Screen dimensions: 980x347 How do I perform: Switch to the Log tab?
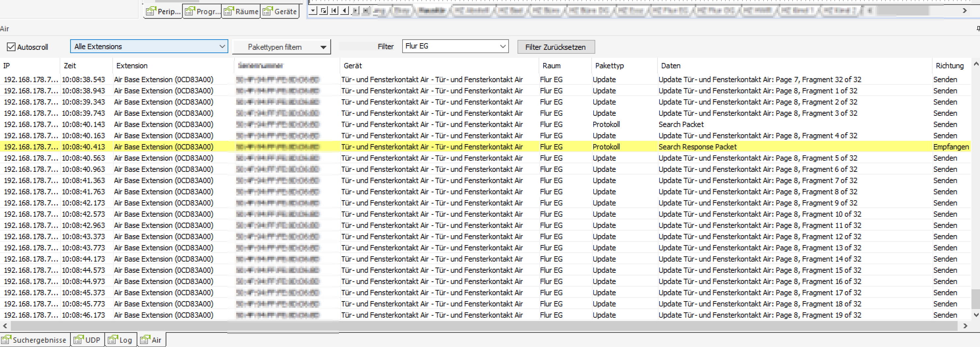[x=120, y=340]
